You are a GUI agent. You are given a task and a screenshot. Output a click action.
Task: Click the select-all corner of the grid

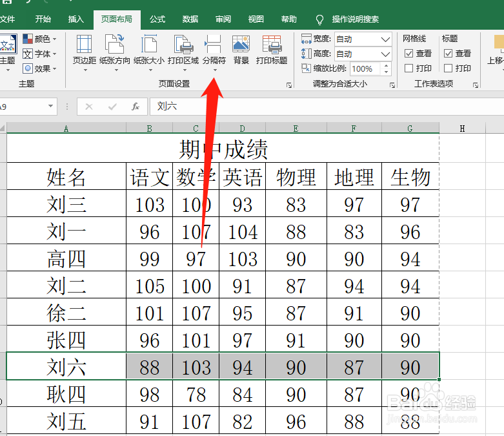(3, 129)
